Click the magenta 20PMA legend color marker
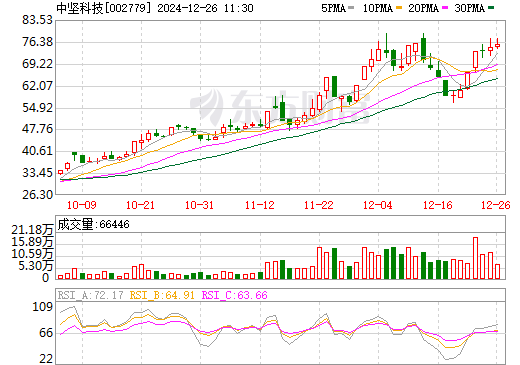The image size is (520, 365). click(445, 8)
